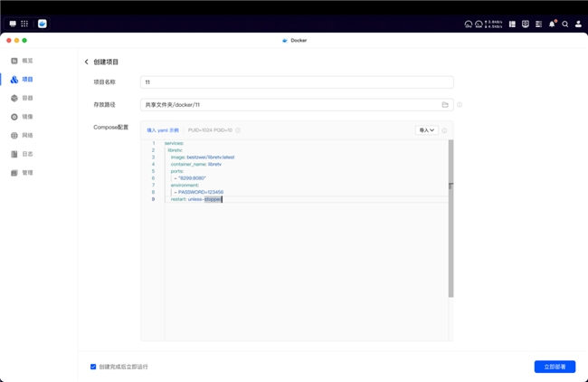This screenshot has width=588, height=382.
Task: Click the container_name: libretv line
Action: point(196,165)
